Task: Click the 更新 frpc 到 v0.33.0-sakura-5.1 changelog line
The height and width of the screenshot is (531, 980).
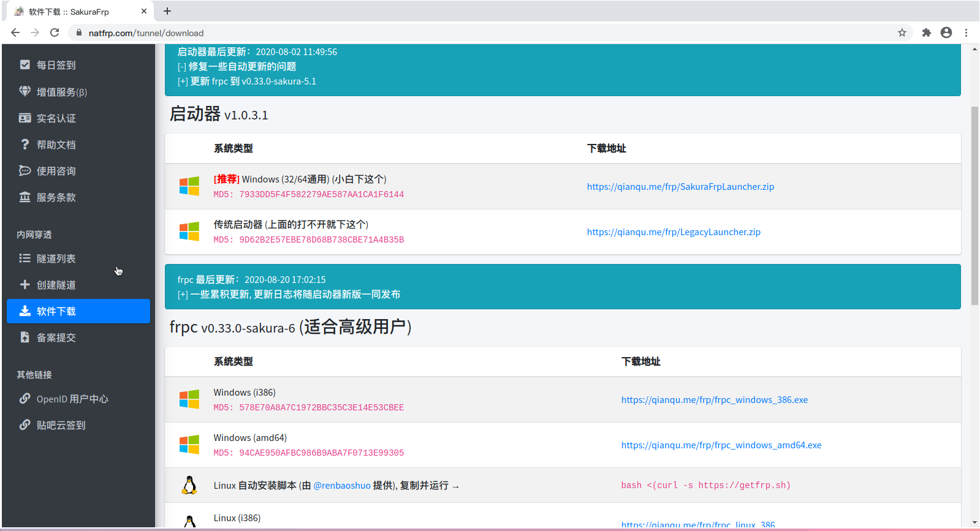Action: [247, 81]
